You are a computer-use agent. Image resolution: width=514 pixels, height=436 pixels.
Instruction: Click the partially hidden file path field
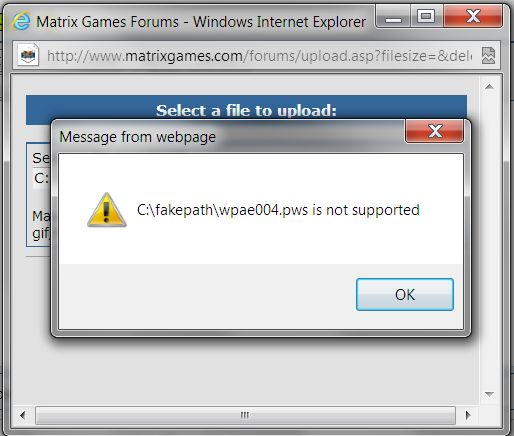pos(41,178)
